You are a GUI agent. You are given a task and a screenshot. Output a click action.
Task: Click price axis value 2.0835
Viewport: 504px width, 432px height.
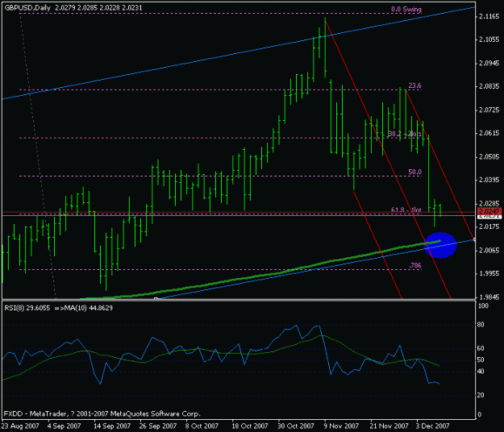tap(489, 87)
